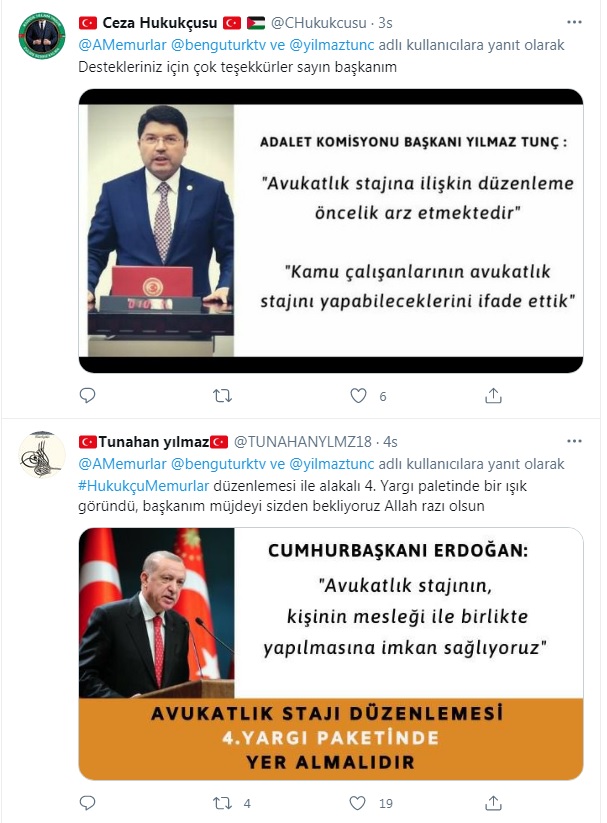
Task: Open @yilmaztunc mention in first tweet
Action: coord(332,45)
